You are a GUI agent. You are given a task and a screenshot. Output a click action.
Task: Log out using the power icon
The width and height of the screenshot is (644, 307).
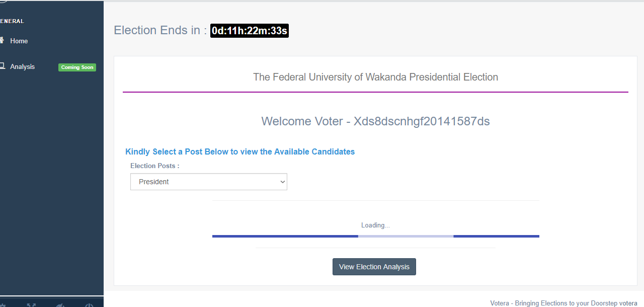point(89,305)
